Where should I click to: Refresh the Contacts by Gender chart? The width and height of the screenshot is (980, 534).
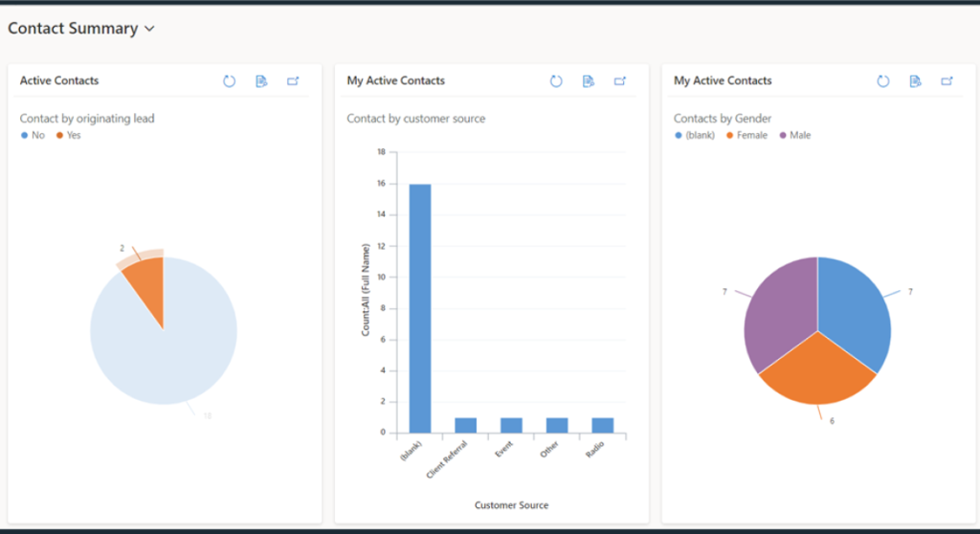click(883, 81)
